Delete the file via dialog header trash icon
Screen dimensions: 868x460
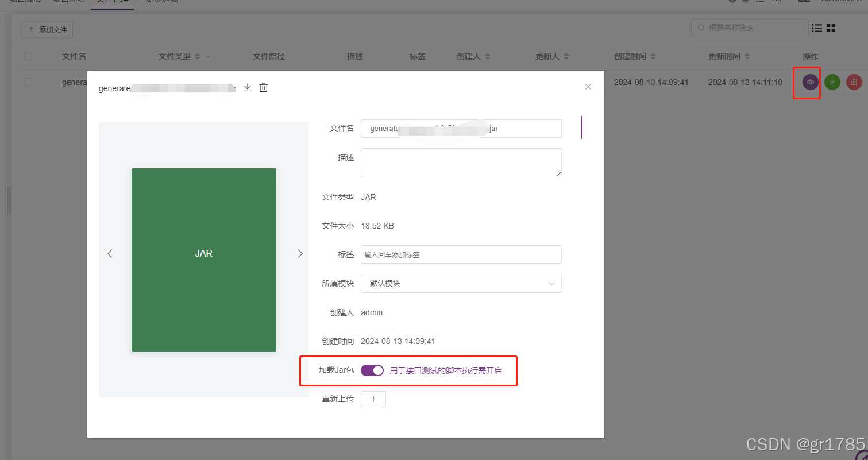click(264, 88)
